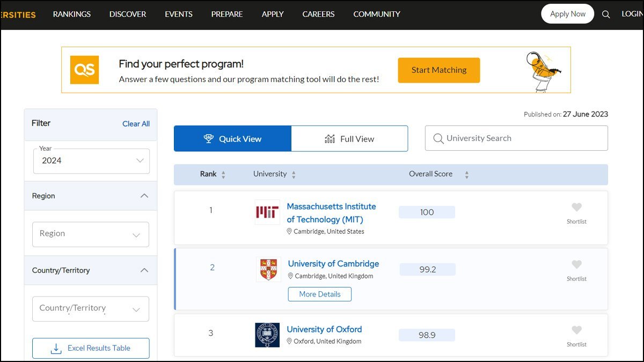
Task: Sort by Rank column arrows
Action: coord(223,174)
